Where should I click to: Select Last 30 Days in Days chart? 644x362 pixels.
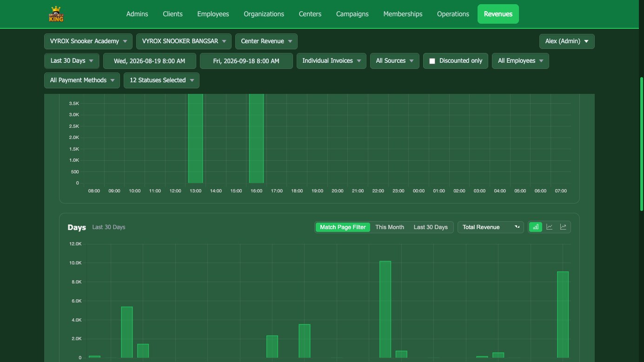(431, 227)
